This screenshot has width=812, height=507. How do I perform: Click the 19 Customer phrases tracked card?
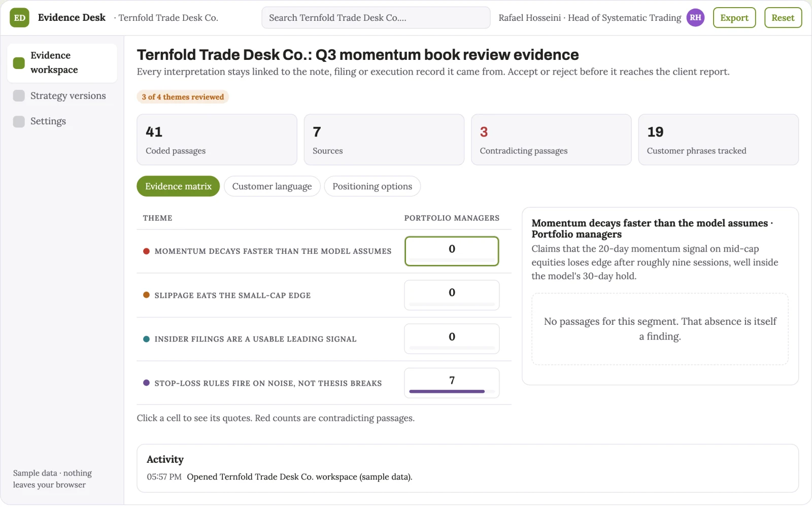pyautogui.click(x=719, y=140)
